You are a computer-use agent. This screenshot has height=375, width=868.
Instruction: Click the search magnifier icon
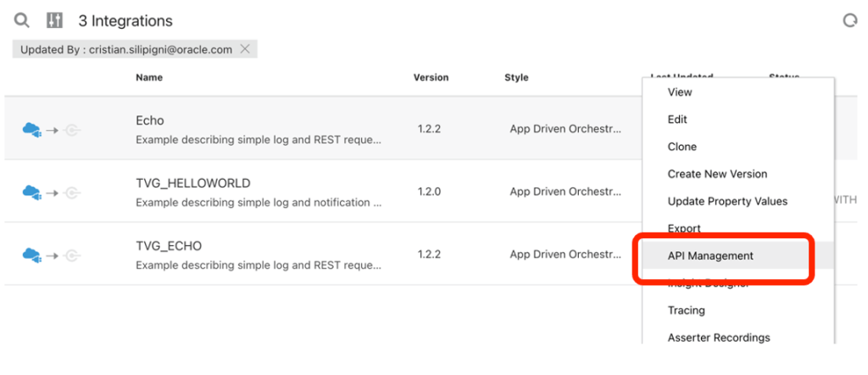(x=22, y=20)
